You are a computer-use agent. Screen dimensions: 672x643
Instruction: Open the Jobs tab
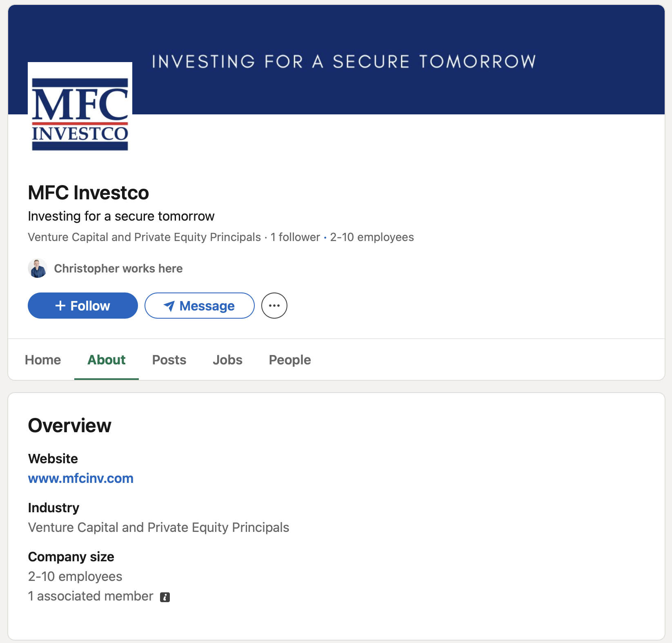tap(227, 360)
